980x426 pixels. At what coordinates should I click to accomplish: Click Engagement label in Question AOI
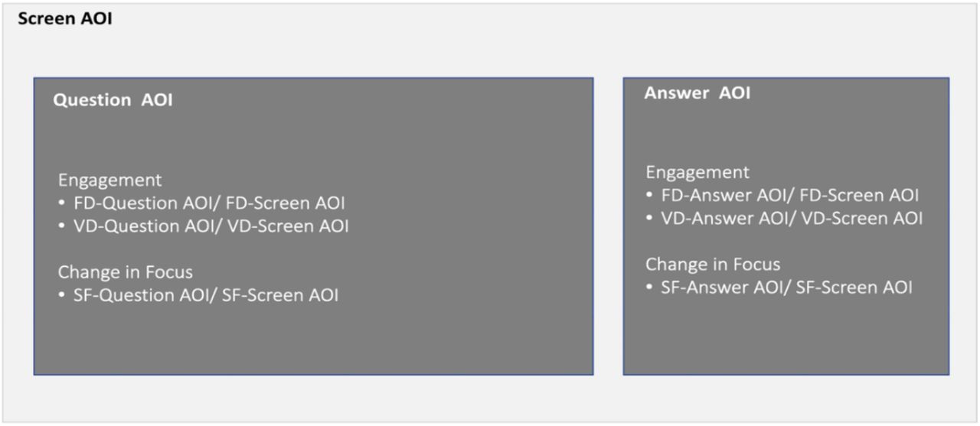(110, 180)
